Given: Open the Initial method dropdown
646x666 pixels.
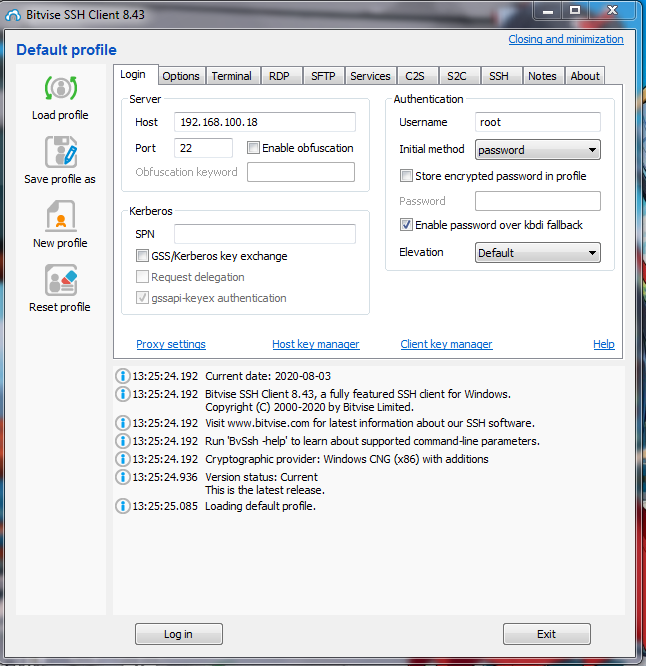Looking at the screenshot, I should tap(537, 150).
